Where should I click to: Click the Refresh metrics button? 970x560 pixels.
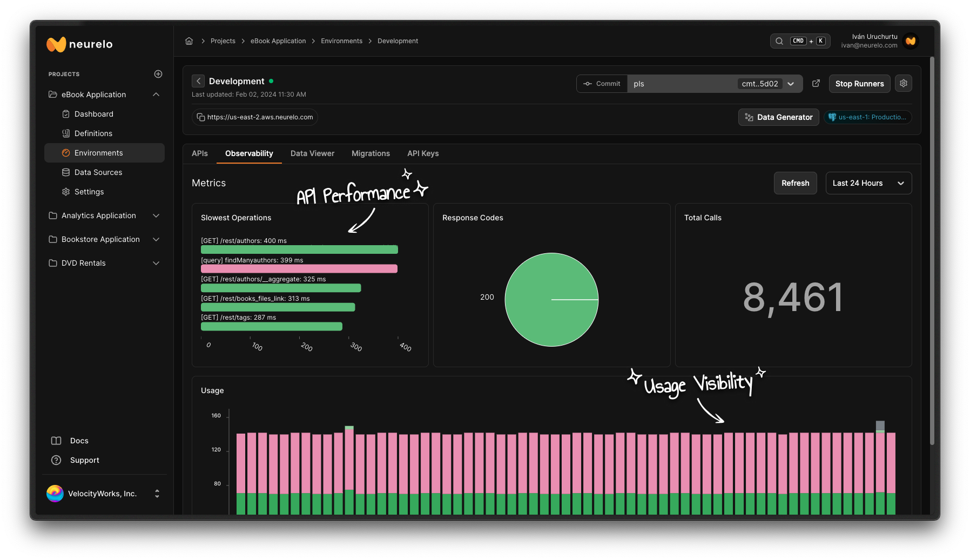795,183
